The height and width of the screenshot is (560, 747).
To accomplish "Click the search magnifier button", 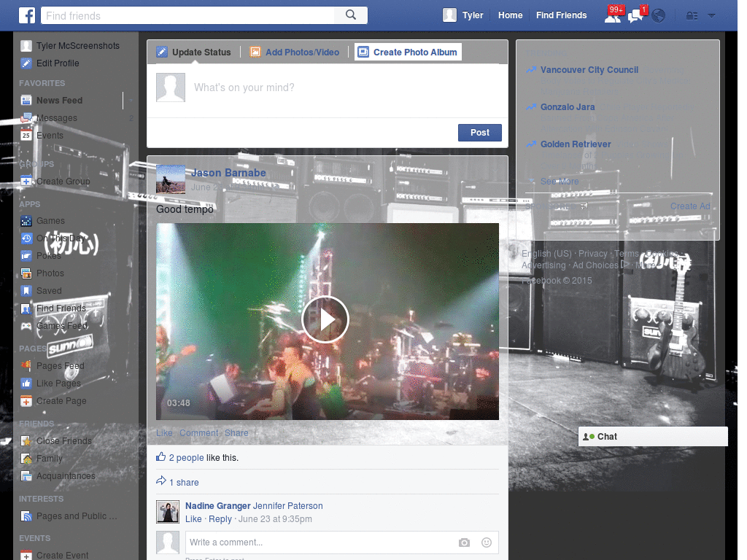I will [351, 15].
